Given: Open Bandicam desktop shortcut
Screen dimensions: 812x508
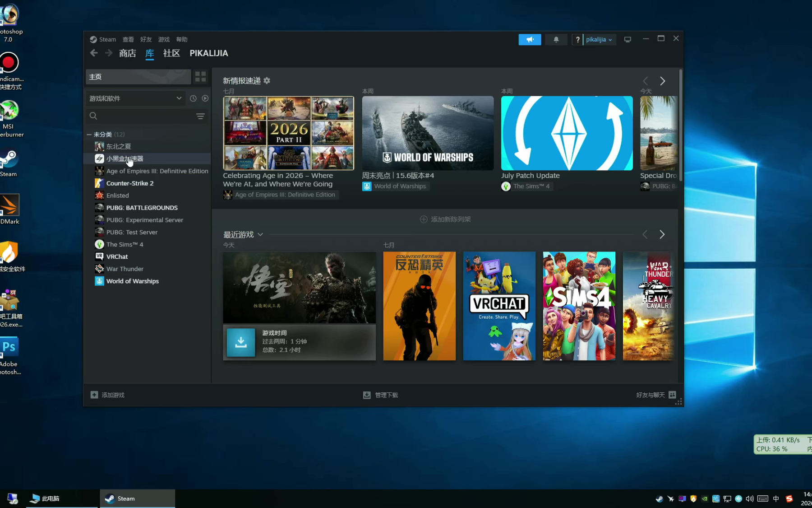Looking at the screenshot, I should [10, 71].
